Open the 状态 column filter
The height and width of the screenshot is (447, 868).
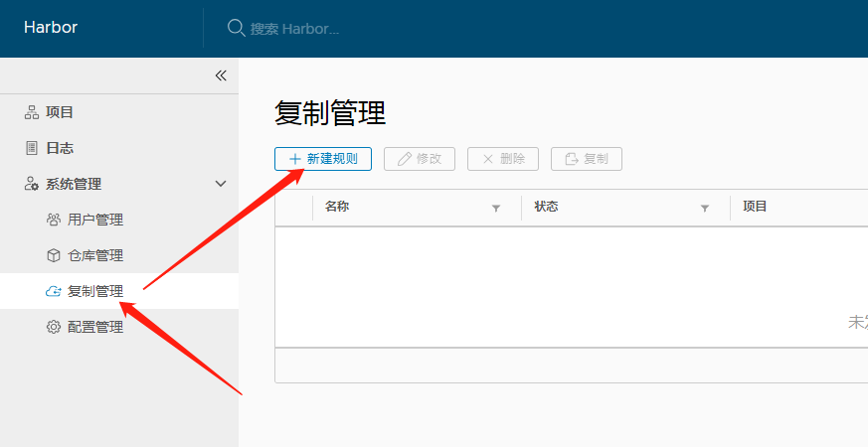click(x=705, y=208)
